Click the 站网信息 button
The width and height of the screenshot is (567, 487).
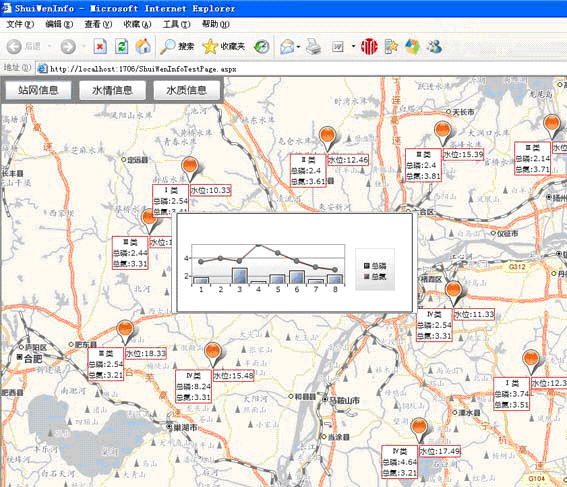[38, 90]
